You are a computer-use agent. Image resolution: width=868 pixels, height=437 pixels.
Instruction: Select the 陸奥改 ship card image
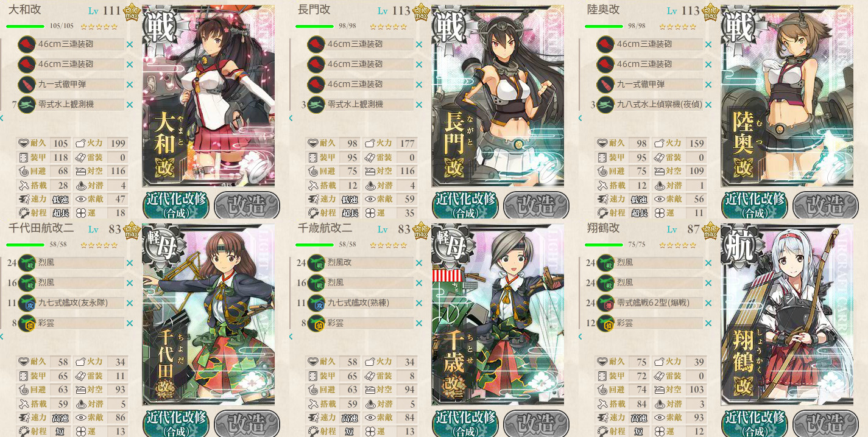787,96
